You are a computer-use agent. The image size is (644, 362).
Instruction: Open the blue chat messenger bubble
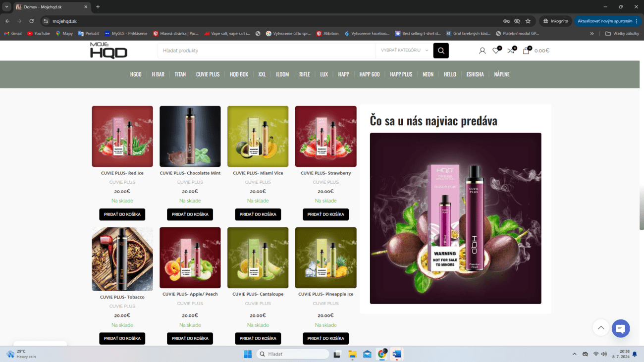click(621, 329)
